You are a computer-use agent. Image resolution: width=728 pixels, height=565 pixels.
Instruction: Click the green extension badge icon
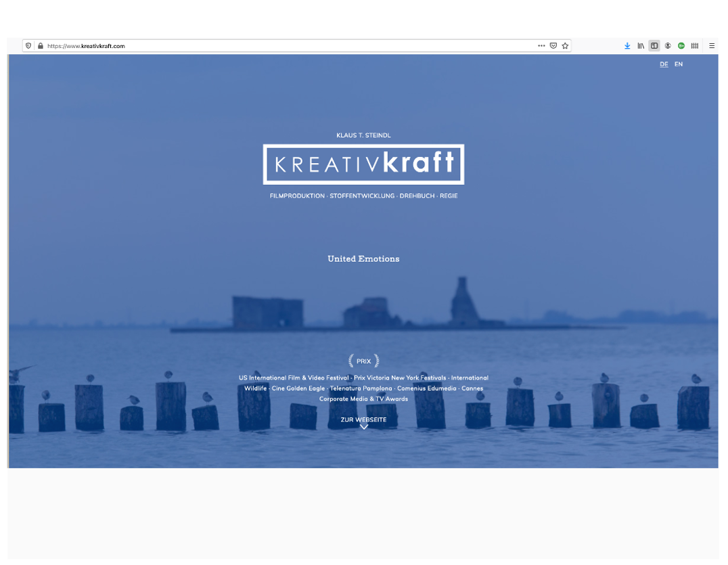point(681,45)
